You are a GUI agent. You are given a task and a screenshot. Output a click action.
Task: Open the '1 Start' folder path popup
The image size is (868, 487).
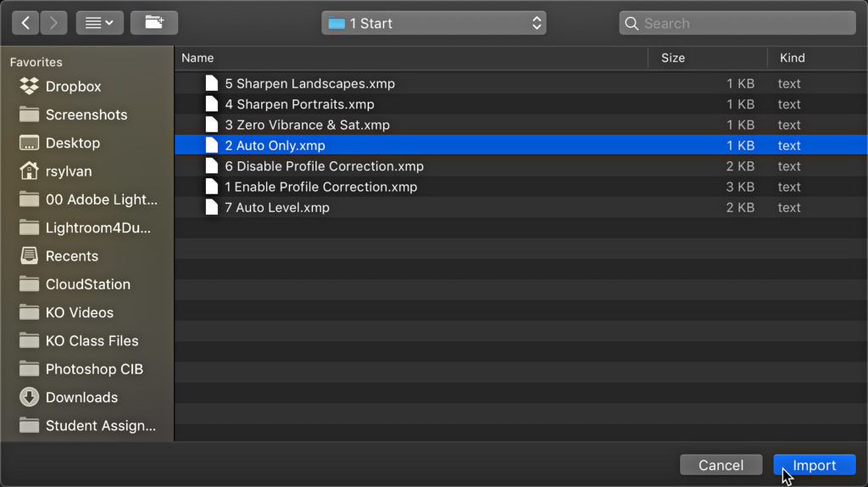(x=433, y=23)
